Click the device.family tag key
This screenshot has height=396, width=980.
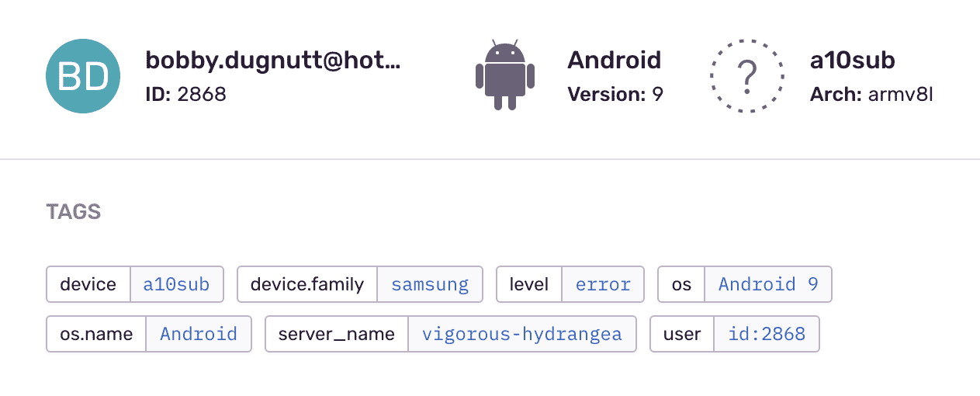306,284
